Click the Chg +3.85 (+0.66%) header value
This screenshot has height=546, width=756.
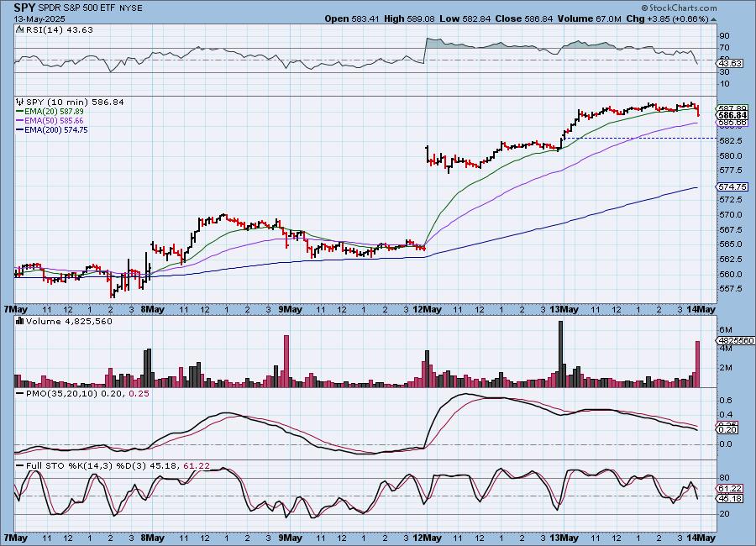point(667,18)
